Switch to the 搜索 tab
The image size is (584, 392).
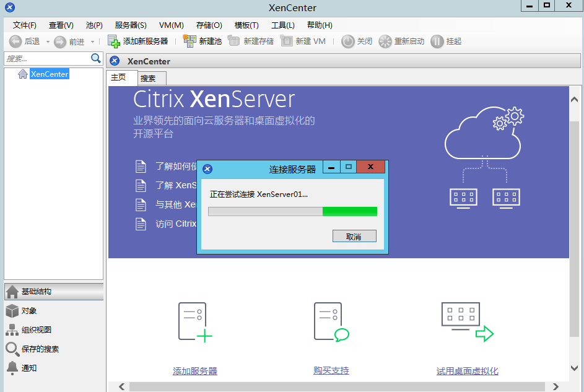tap(152, 79)
